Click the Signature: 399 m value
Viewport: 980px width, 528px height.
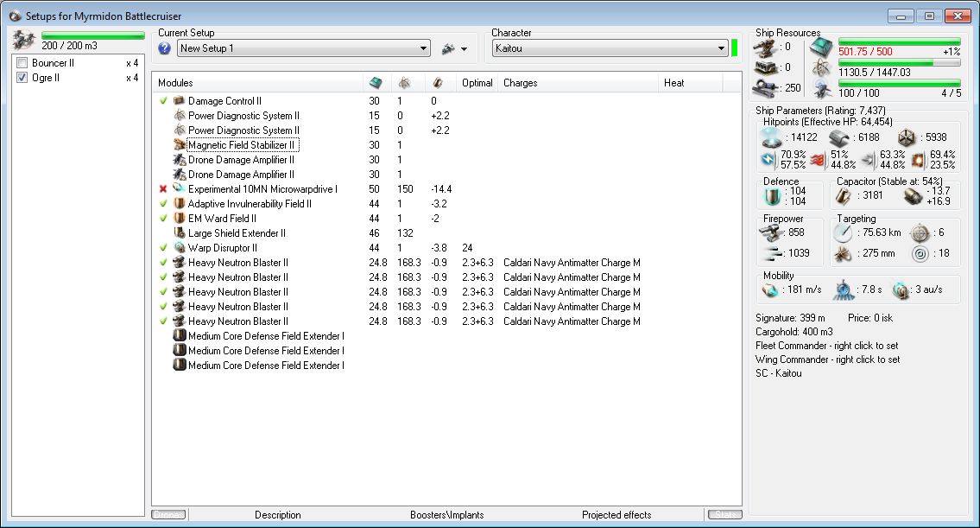(790, 318)
